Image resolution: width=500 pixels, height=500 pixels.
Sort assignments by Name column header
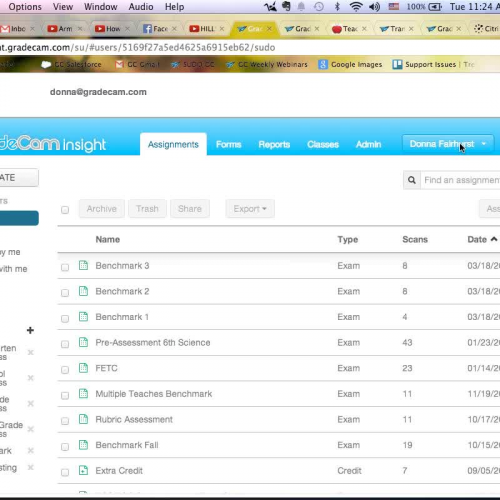click(108, 239)
